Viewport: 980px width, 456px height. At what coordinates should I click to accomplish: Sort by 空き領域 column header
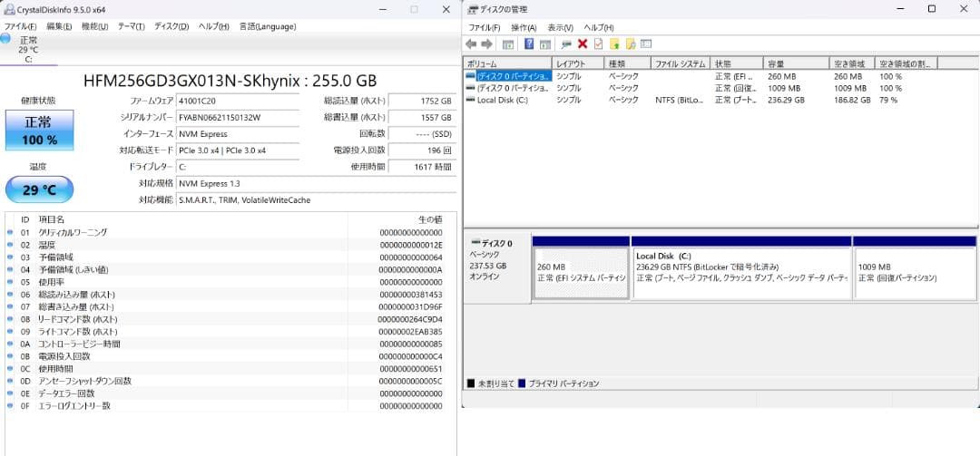pyautogui.click(x=852, y=63)
